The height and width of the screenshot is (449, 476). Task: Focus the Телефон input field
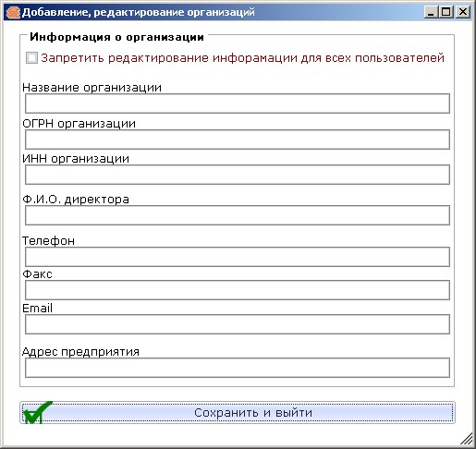click(x=238, y=257)
